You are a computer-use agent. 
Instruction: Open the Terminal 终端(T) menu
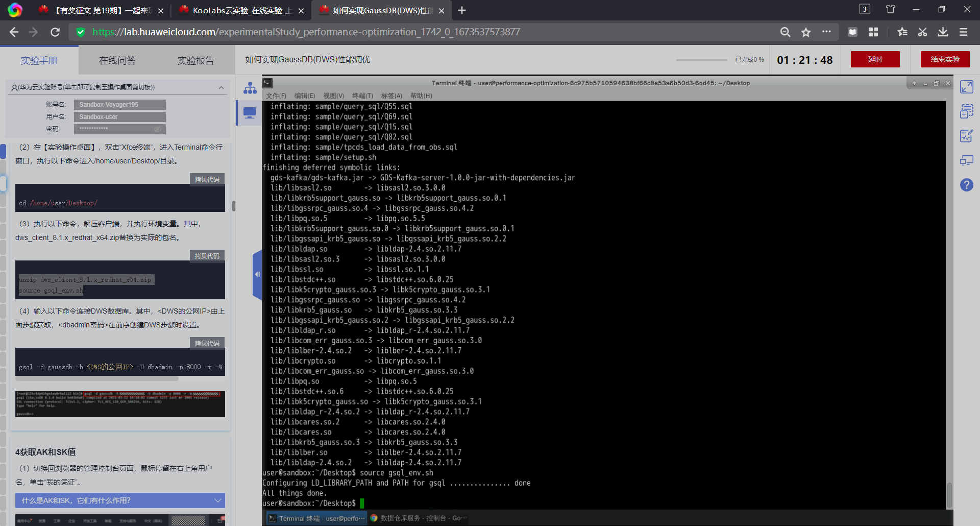click(363, 96)
